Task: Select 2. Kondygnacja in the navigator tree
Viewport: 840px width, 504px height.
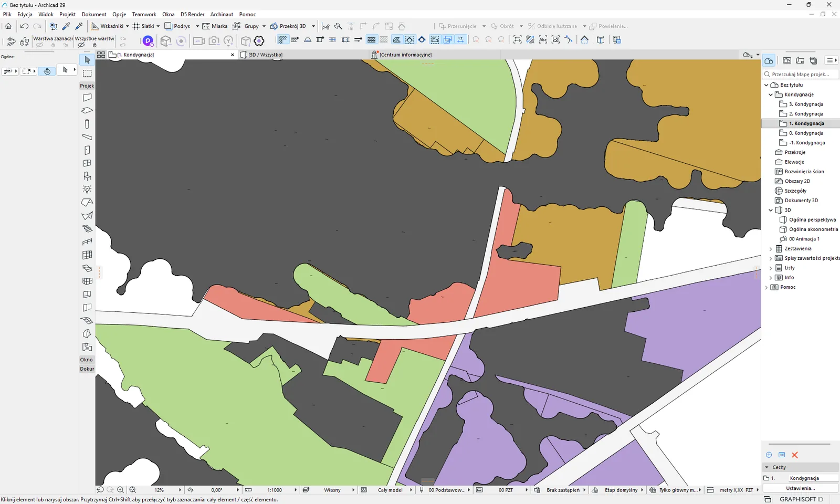Action: [x=806, y=114]
